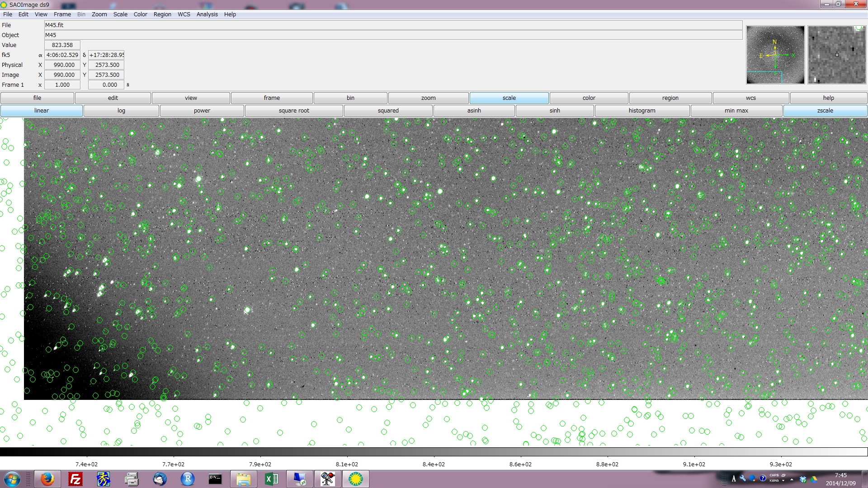Click the histogram scale button
The width and height of the screenshot is (868, 488).
click(x=642, y=111)
